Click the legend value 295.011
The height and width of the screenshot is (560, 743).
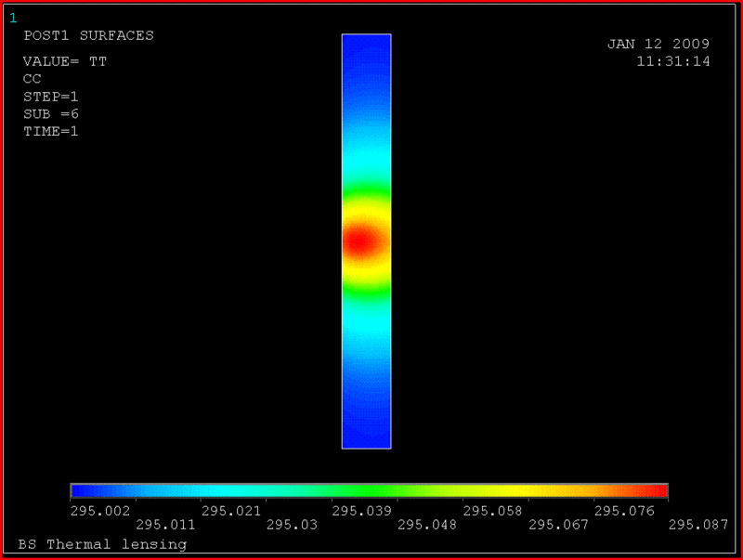tap(165, 525)
